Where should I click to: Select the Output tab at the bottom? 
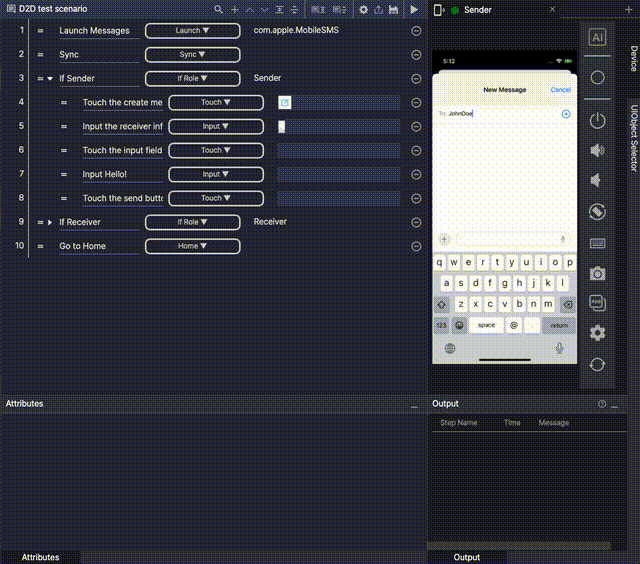point(467,557)
